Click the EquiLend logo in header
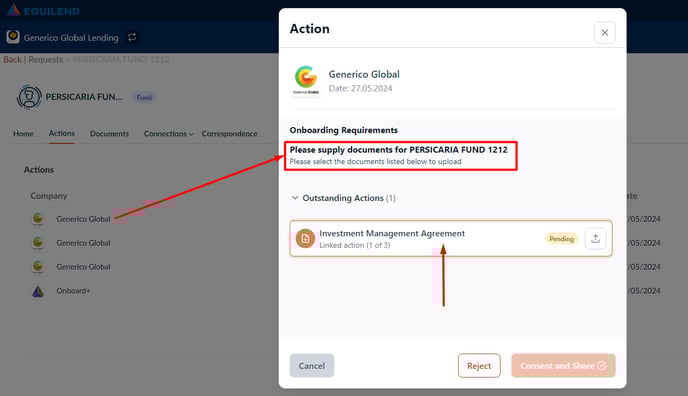Image resolution: width=688 pixels, height=396 pixels. pyautogui.click(x=43, y=11)
